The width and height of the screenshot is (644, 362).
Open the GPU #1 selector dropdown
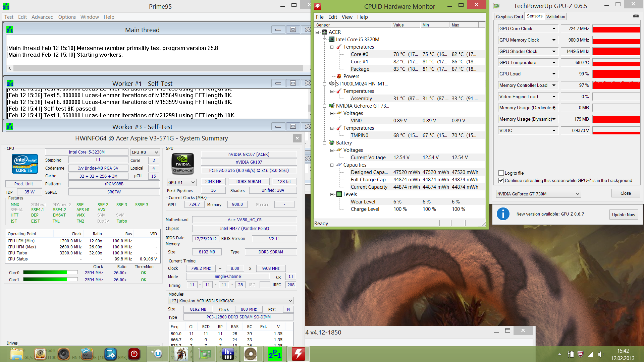point(181,182)
